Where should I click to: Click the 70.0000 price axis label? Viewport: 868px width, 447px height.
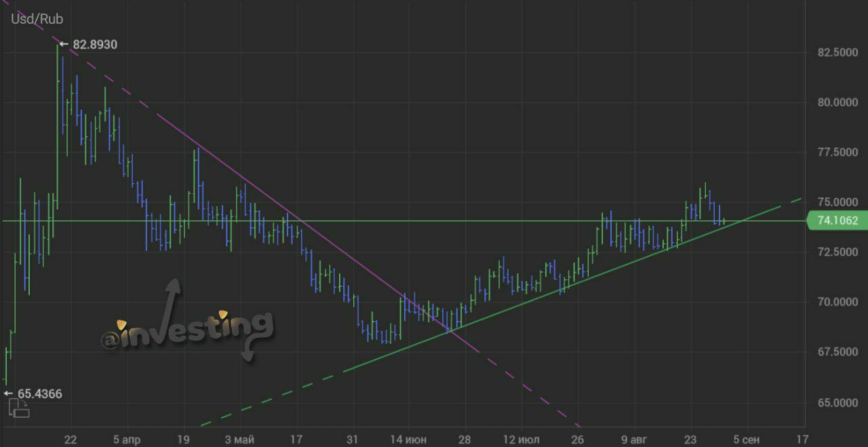coord(838,302)
